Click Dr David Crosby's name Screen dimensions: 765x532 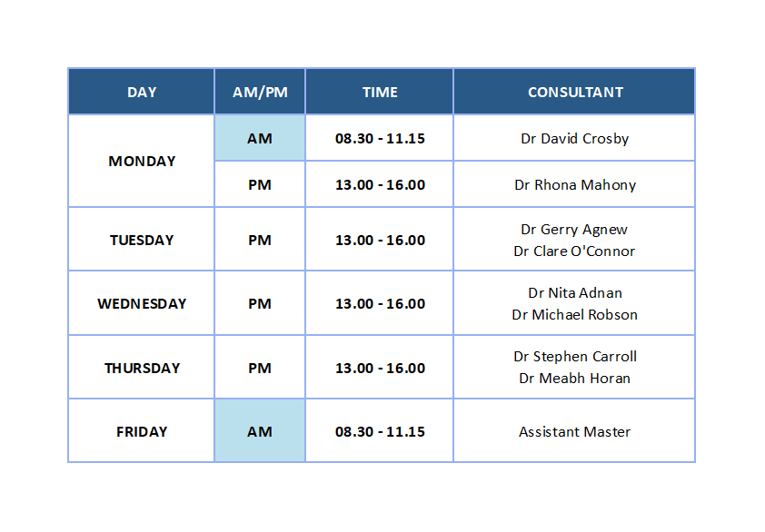pos(575,139)
